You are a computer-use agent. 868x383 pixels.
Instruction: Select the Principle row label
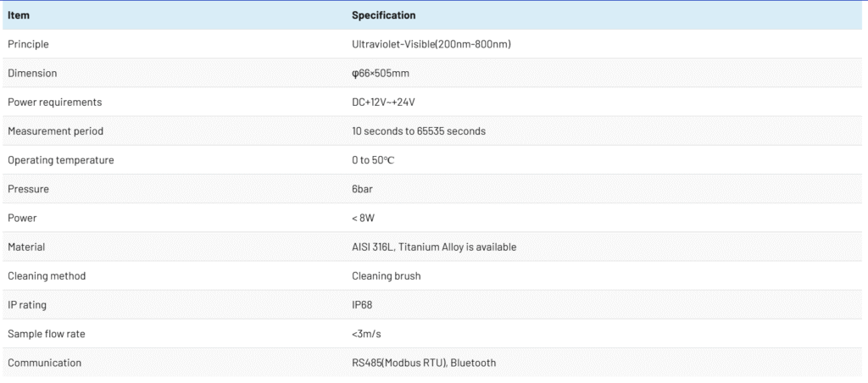point(28,44)
